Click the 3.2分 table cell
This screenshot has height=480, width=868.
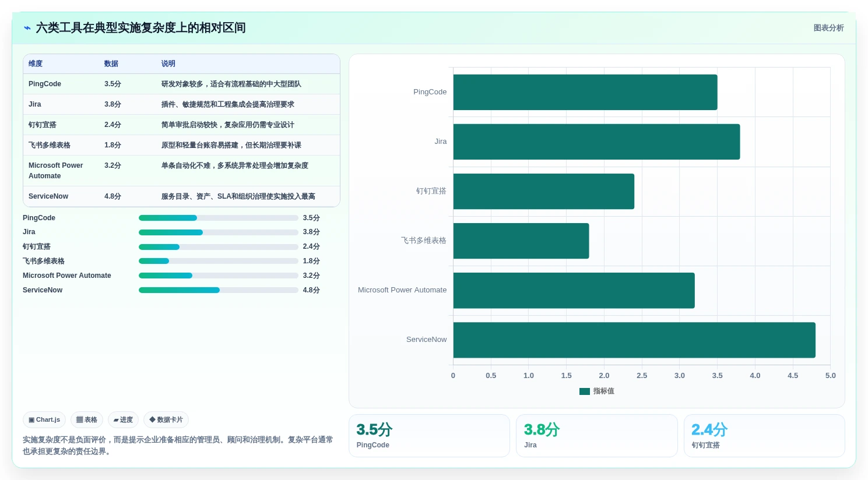tap(113, 165)
